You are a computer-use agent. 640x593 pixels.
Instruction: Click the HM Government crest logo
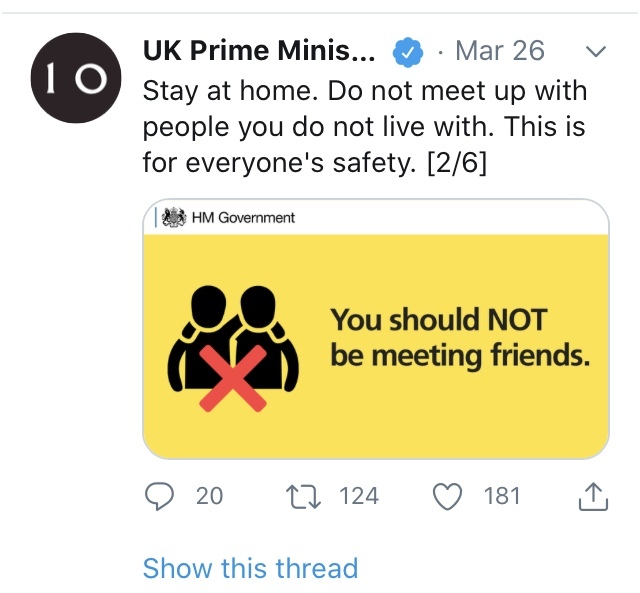point(177,217)
